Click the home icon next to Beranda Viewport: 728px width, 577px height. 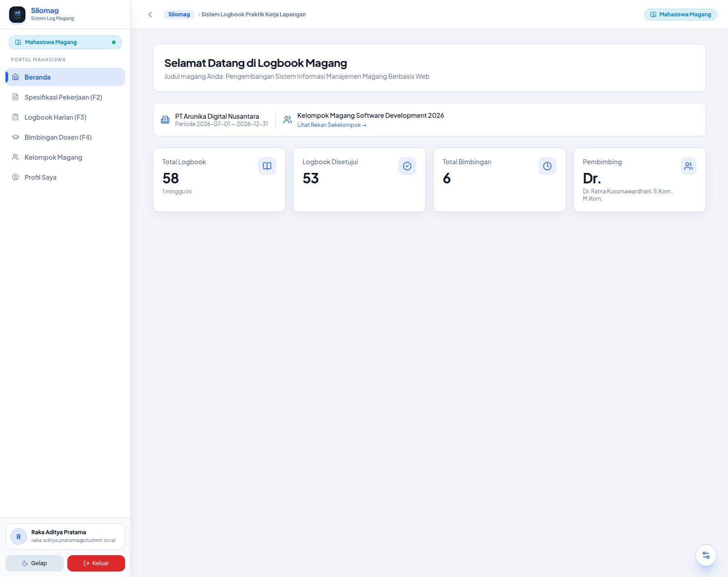[15, 77]
